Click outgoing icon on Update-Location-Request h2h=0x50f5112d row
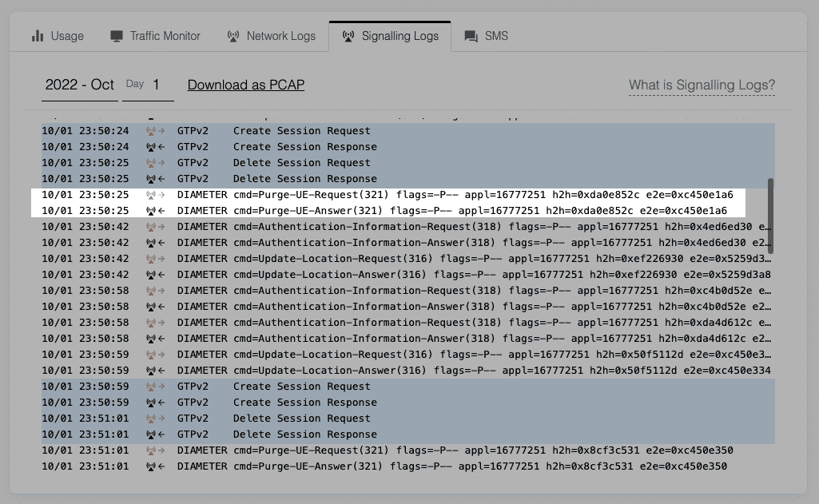Viewport: 819px width, 504px height. (x=155, y=355)
